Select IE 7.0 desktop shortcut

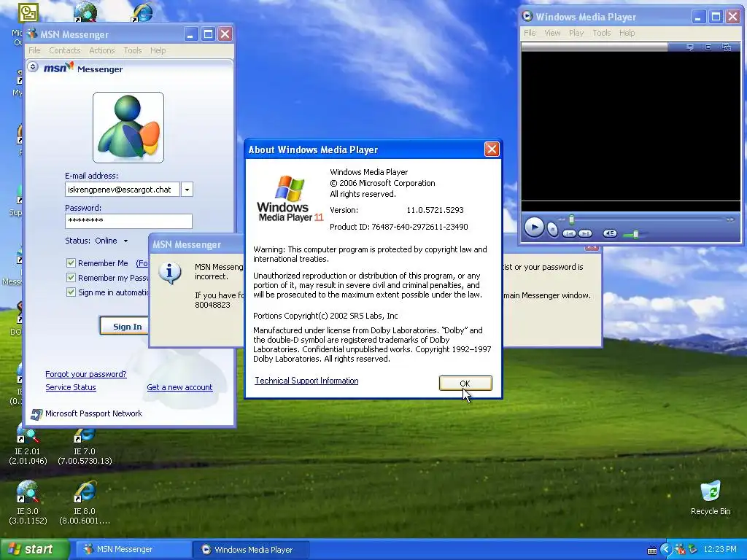(x=85, y=446)
